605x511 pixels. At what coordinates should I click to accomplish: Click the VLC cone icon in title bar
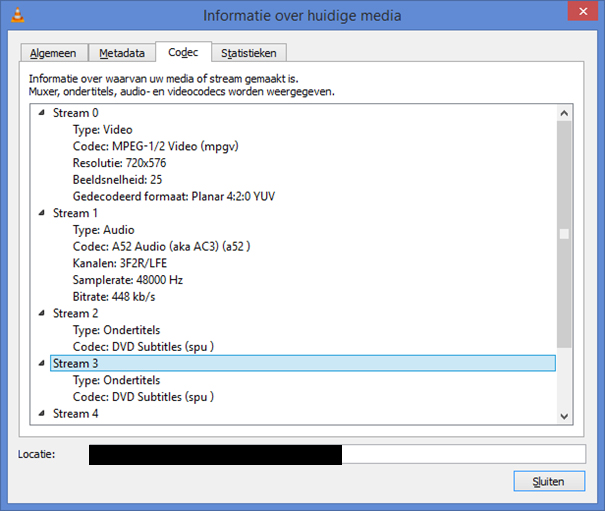click(17, 15)
